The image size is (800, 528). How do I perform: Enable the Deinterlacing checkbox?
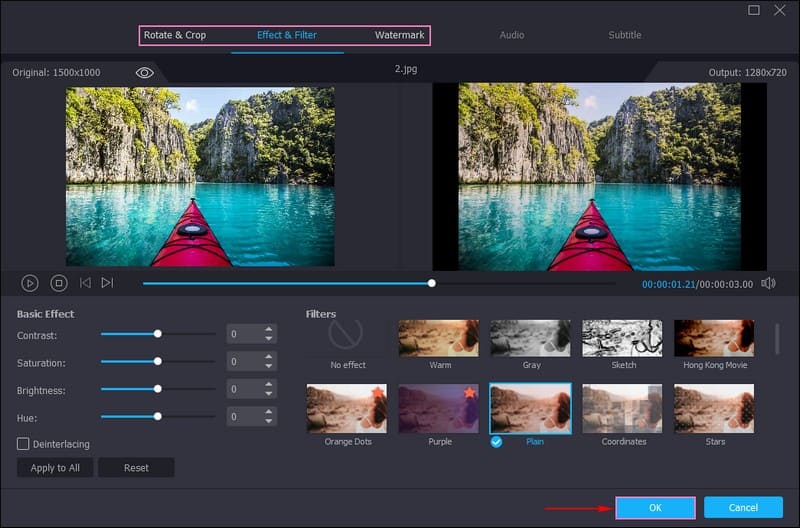23,443
